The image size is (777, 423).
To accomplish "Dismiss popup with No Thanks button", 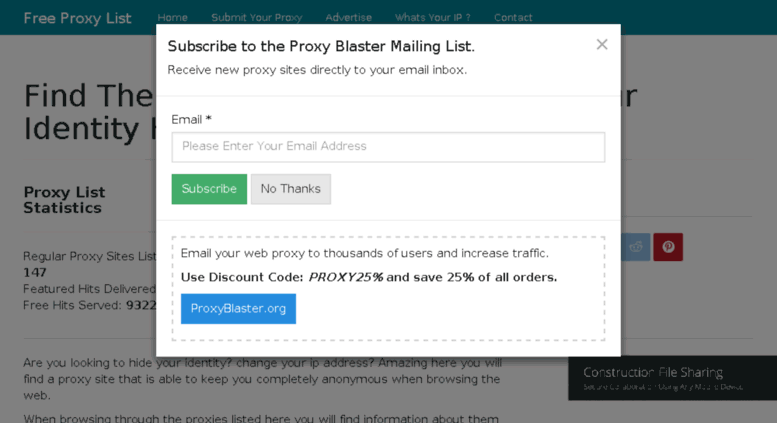I will pyautogui.click(x=291, y=189).
